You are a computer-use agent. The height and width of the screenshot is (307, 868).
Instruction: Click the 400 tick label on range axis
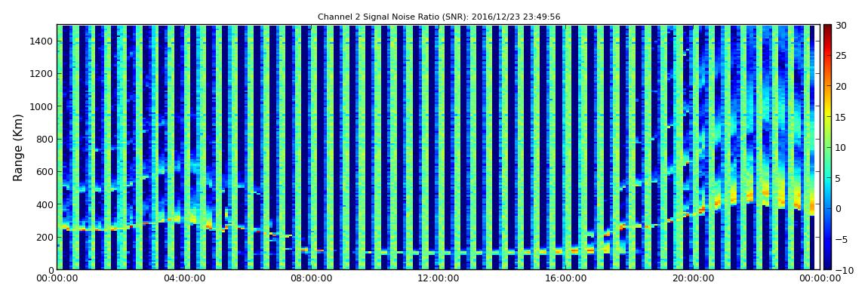pyautogui.click(x=45, y=204)
